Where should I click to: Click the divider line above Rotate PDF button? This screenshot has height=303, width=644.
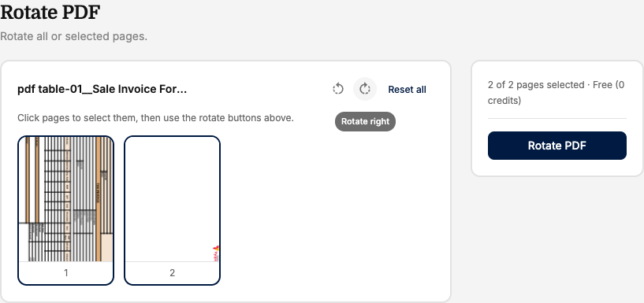pyautogui.click(x=557, y=119)
